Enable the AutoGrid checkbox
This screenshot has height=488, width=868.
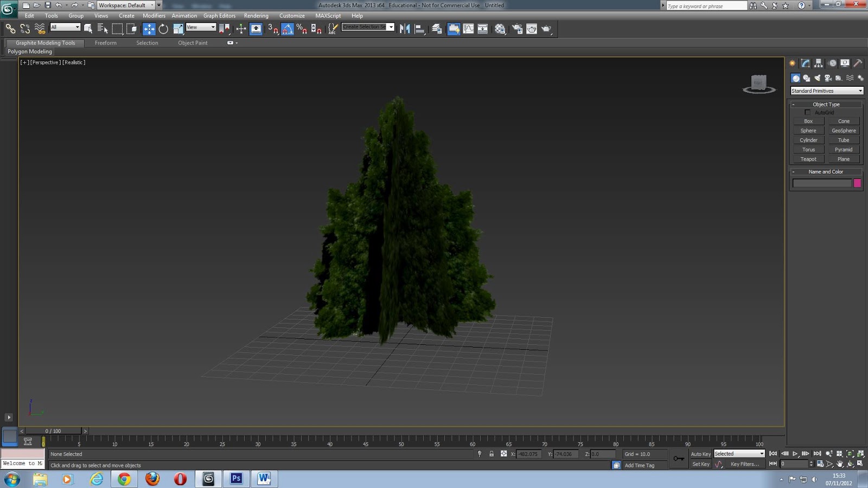coord(807,112)
